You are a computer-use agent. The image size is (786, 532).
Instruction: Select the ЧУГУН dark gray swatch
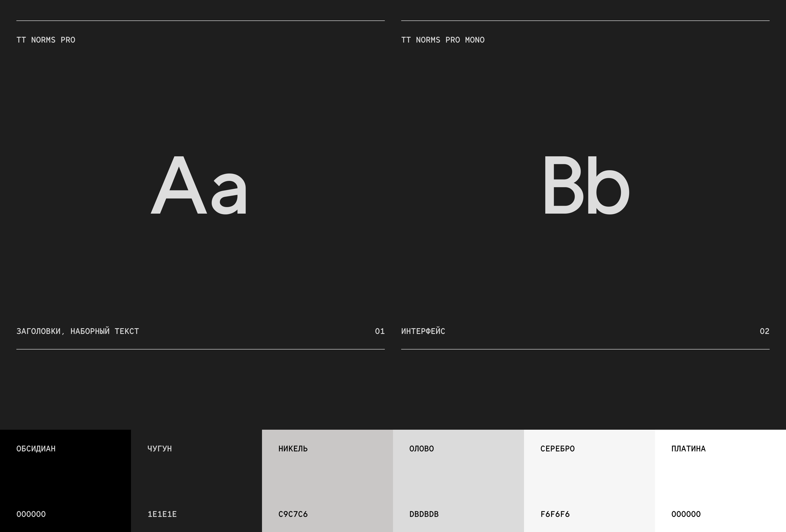pyautogui.click(x=196, y=481)
